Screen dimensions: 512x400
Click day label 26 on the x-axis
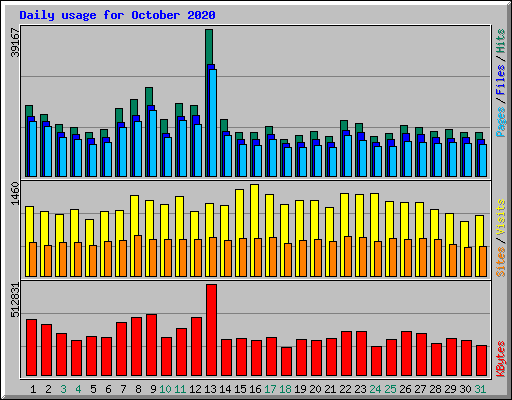[x=405, y=389]
